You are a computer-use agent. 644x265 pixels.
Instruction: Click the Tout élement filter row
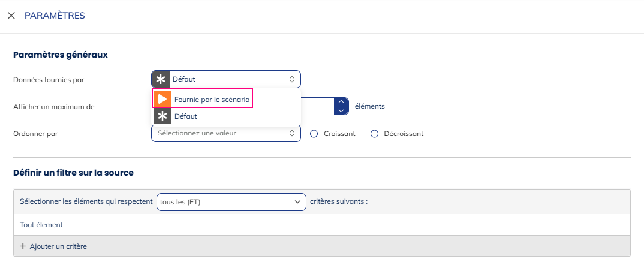tap(41, 225)
